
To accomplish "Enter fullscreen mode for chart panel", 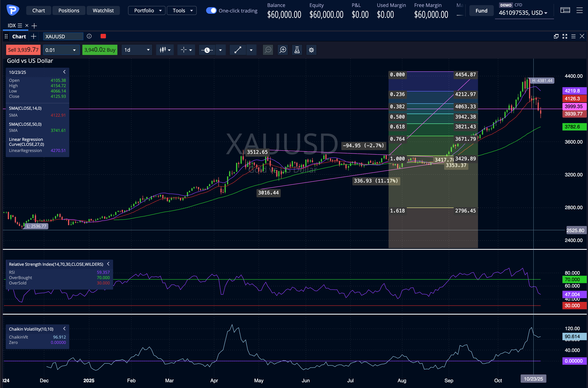I will (x=565, y=36).
